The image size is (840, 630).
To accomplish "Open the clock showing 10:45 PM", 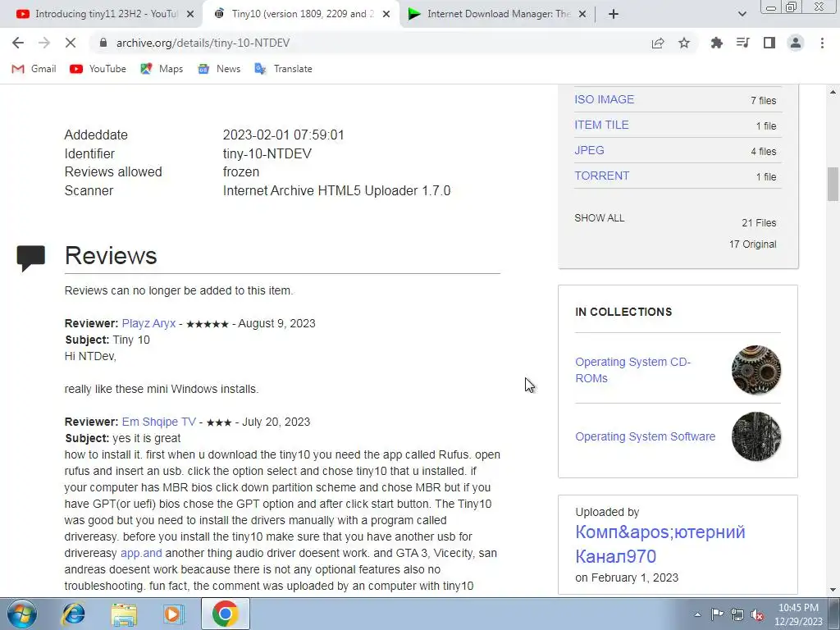I will [798, 614].
